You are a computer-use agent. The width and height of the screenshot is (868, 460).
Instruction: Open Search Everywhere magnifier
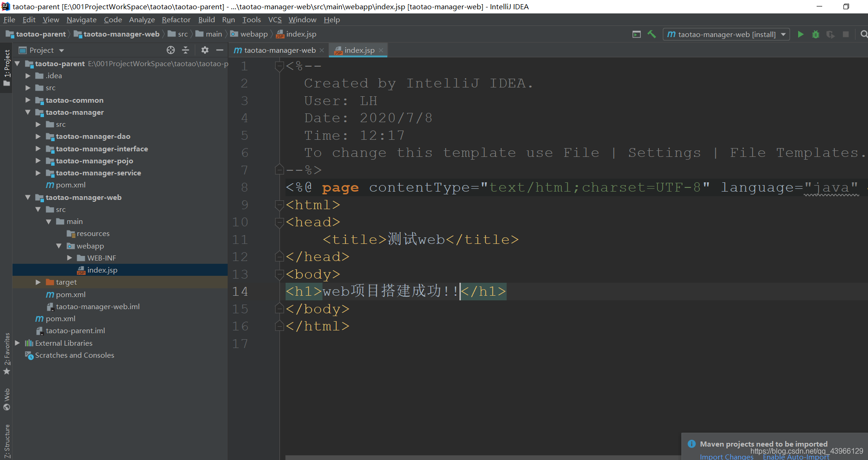coord(863,34)
